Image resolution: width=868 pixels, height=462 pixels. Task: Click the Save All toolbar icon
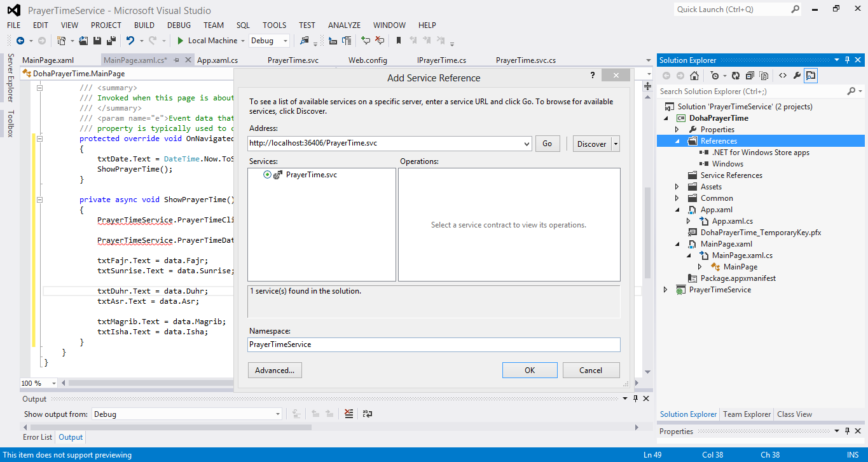coord(111,41)
